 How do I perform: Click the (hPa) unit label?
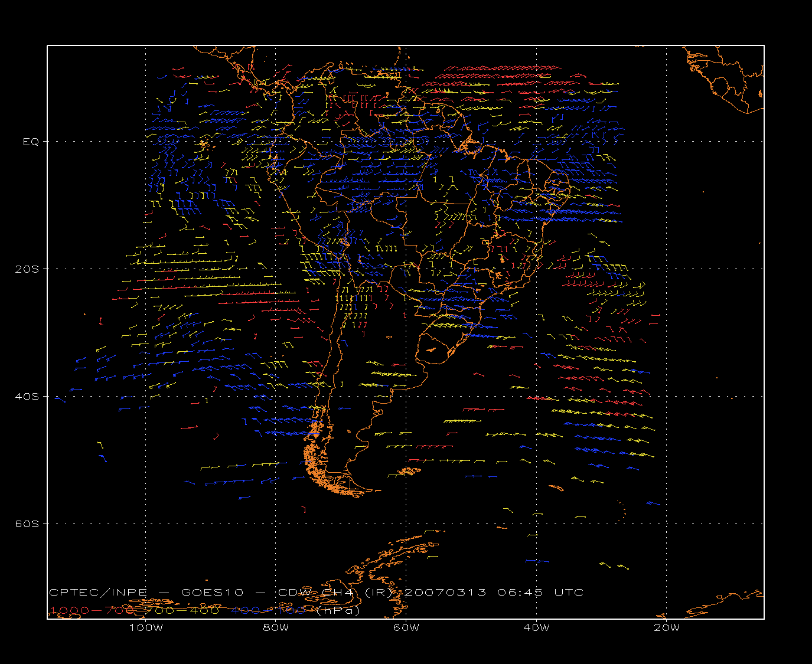point(338,611)
